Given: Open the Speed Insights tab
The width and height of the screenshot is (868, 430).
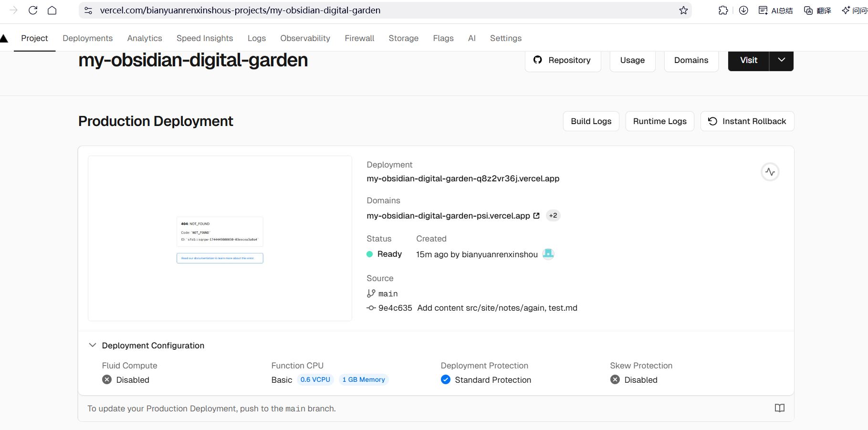Looking at the screenshot, I should point(205,38).
